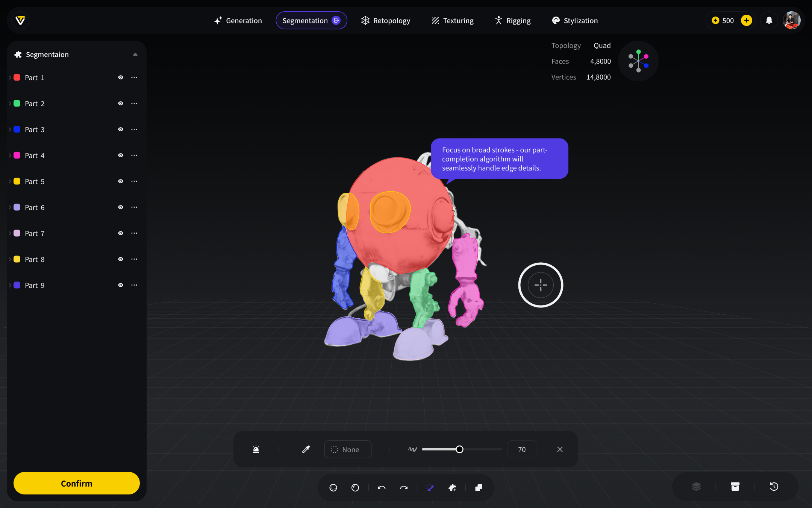
Task: Open Part 5 more options menu
Action: [134, 181]
